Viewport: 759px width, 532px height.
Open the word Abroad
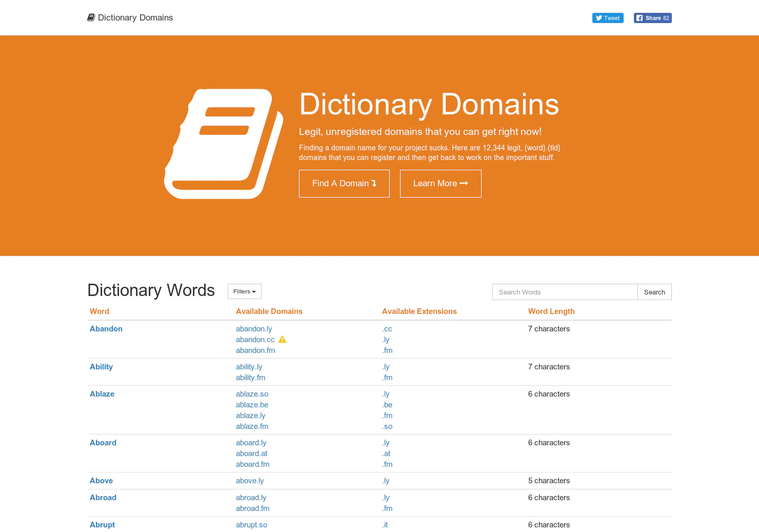point(103,498)
